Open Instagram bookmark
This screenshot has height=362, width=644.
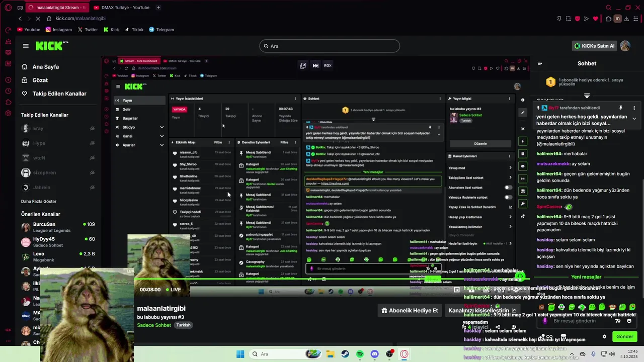59,30
